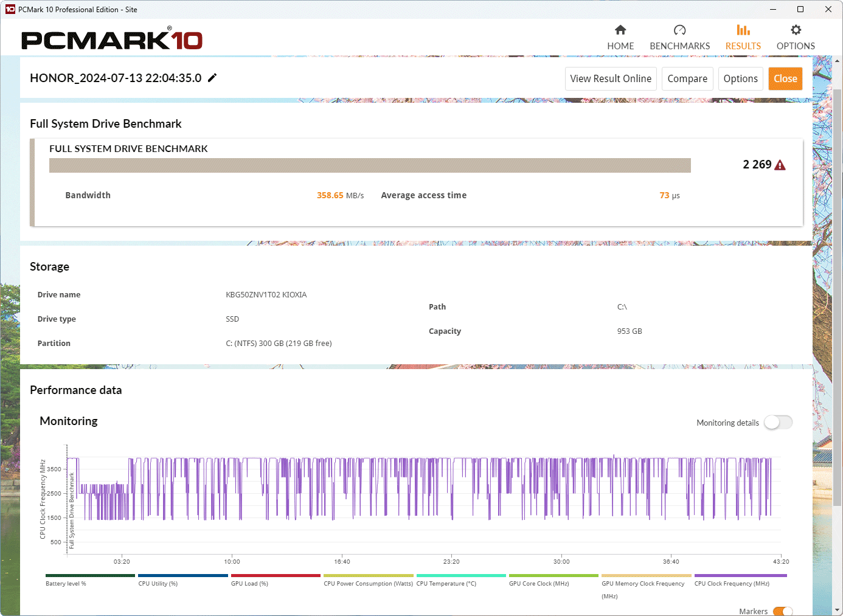Screen dimensions: 843x616
Task: Minimize the PCMark 10 window
Action: (772, 9)
